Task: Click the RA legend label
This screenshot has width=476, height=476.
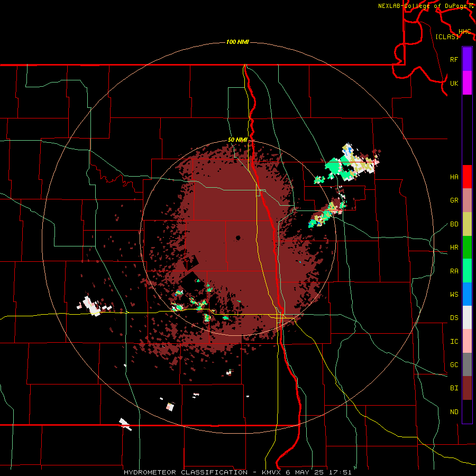Action: click(x=454, y=271)
